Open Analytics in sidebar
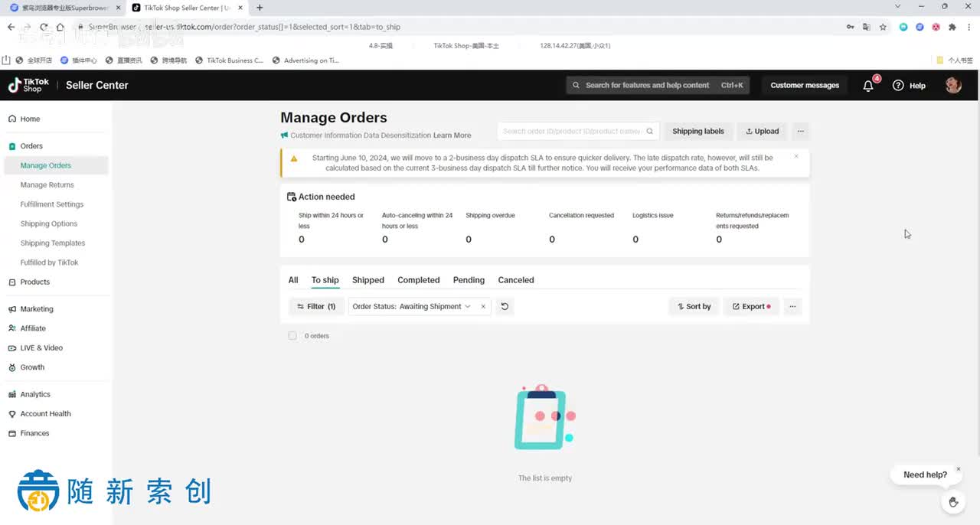This screenshot has height=525, width=980. pyautogui.click(x=35, y=395)
